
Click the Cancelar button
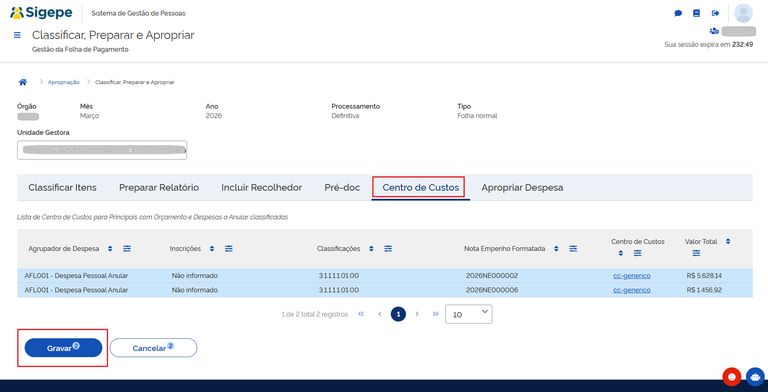pyautogui.click(x=153, y=347)
